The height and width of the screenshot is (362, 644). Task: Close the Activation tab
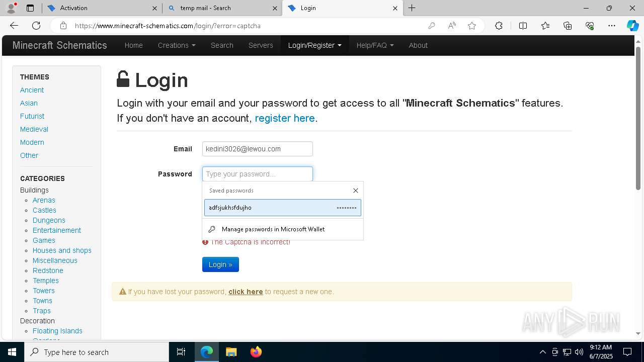pos(154,8)
